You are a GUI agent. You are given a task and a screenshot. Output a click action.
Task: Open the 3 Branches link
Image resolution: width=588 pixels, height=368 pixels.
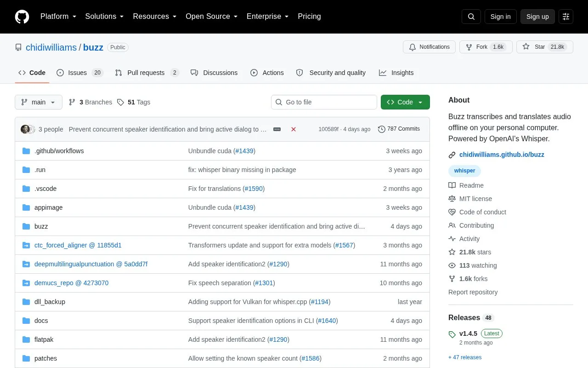[x=90, y=102]
